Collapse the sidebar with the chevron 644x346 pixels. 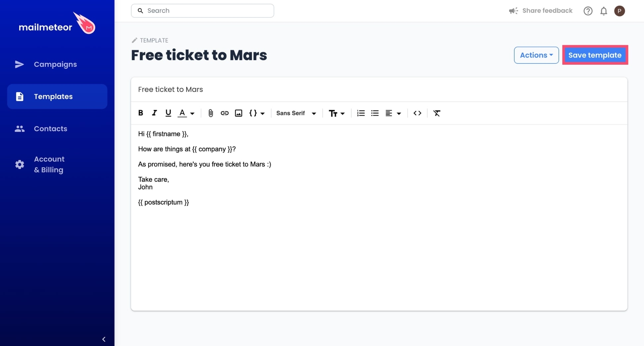104,339
